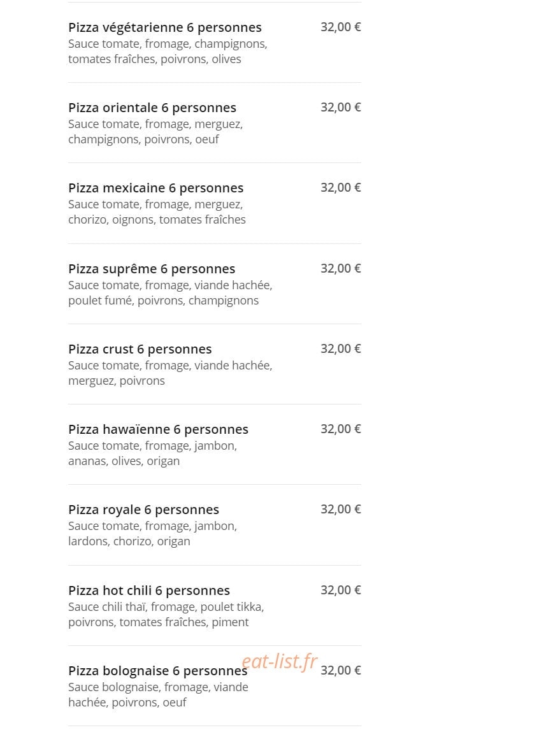Click the price of Pizza bolognaise
The height and width of the screenshot is (730, 560).
(341, 670)
